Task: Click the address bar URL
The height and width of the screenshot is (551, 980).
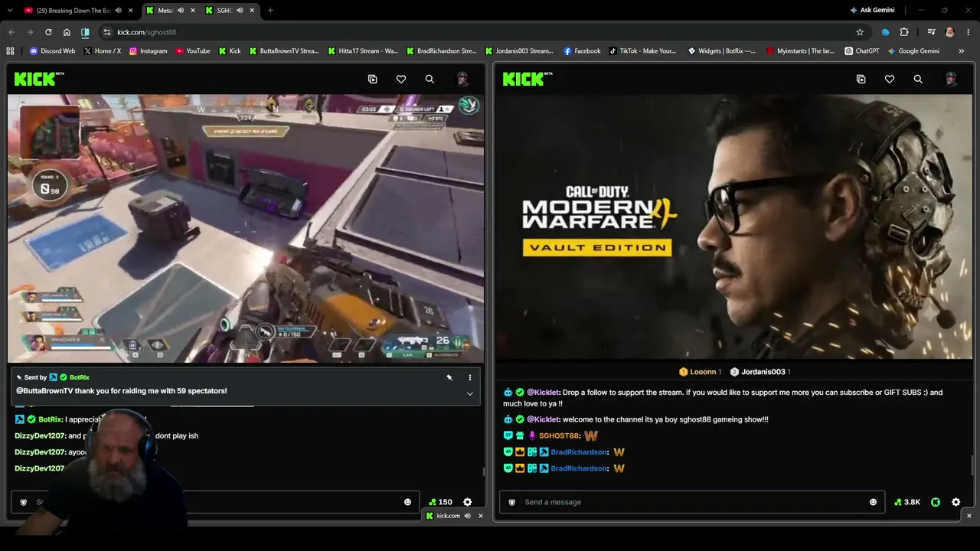Action: point(147,32)
